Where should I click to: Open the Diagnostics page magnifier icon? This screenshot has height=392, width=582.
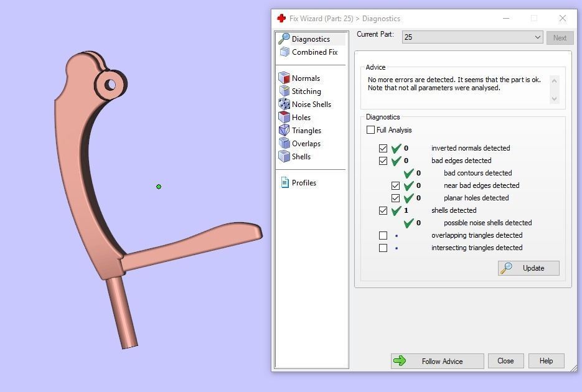pos(284,39)
